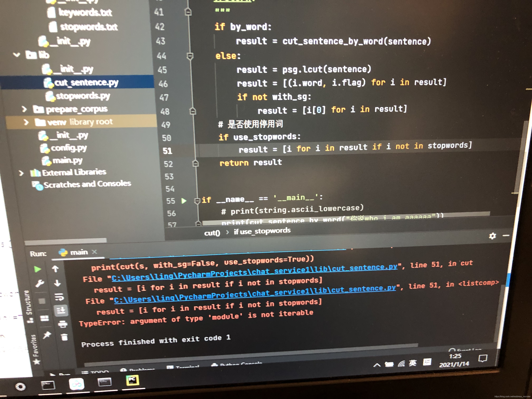Clear console with the trash icon
Image resolution: width=532 pixels, height=399 pixels.
[x=64, y=337]
